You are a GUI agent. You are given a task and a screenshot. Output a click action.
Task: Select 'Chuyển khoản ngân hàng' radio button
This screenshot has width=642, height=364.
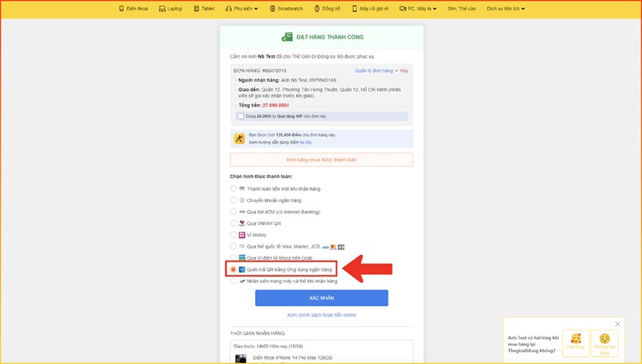click(x=234, y=200)
